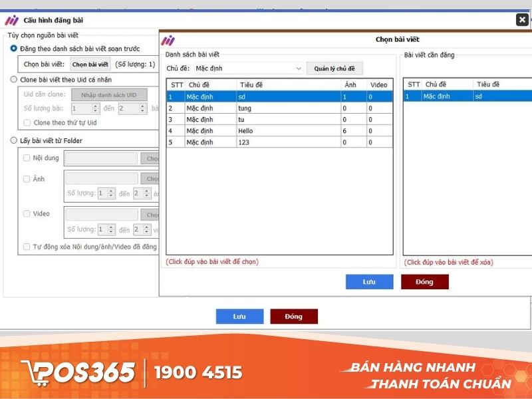Viewport: 532px width, 399px height.
Task: Select row 'sd' in Danh sách bài viết
Action: [x=280, y=96]
